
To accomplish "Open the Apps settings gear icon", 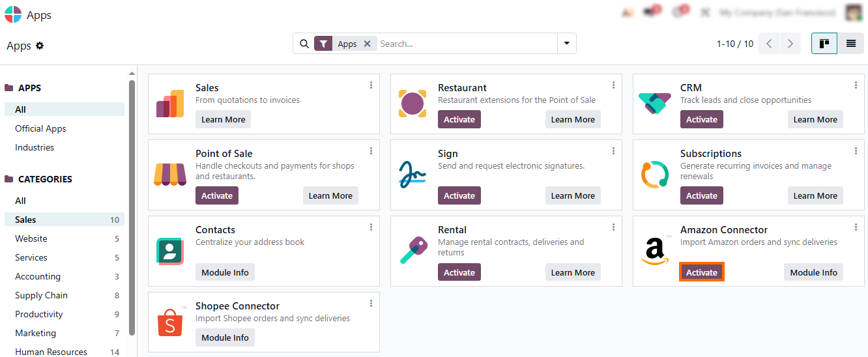I will coord(40,46).
